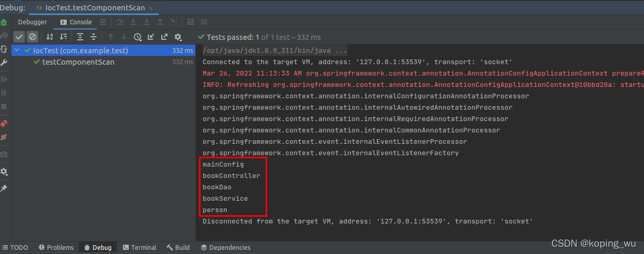
Task: Click the internalEventListenerFactory output line
Action: [x=331, y=153]
